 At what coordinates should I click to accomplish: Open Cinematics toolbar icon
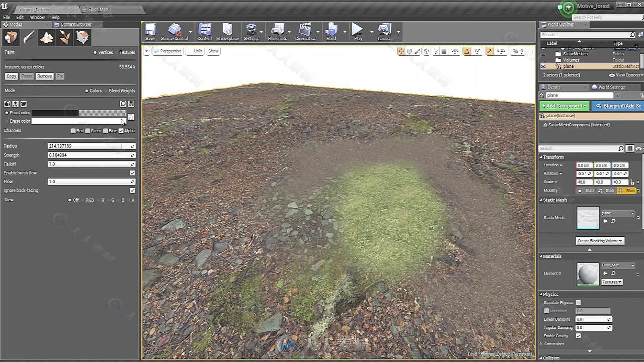(305, 32)
